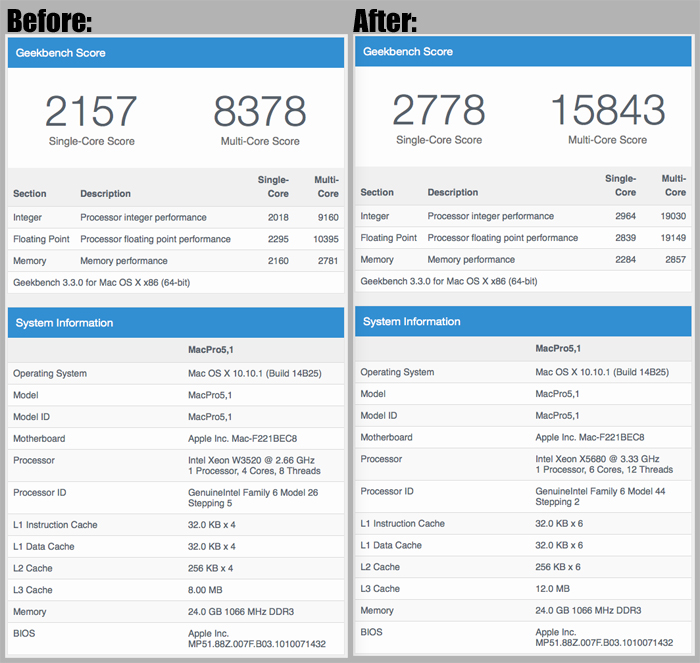Select Integer single-core value 2018

(278, 217)
